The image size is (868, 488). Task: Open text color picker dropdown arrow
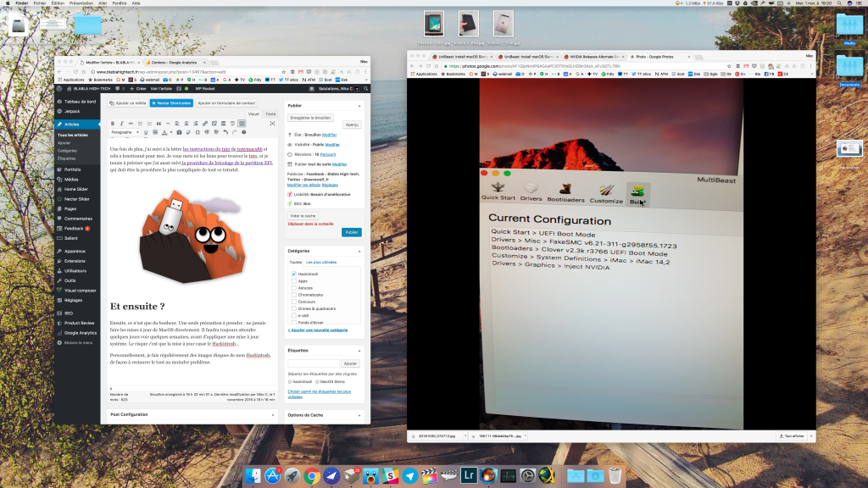[170, 132]
